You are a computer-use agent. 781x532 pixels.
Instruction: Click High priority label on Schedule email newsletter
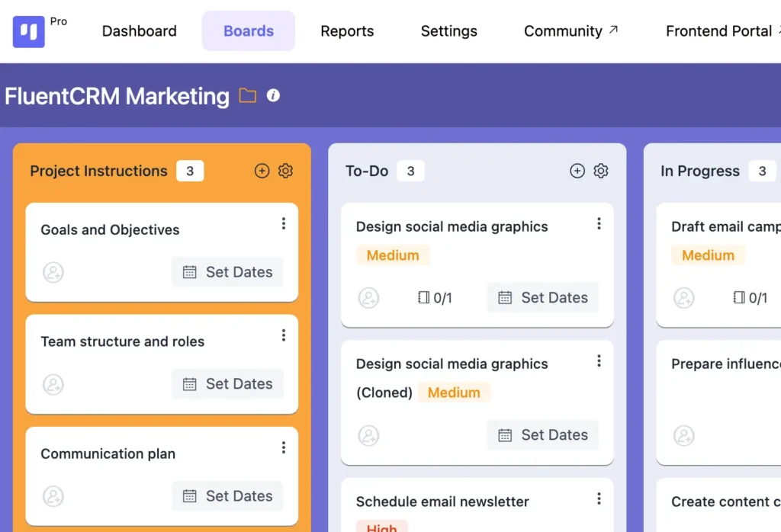point(381,527)
